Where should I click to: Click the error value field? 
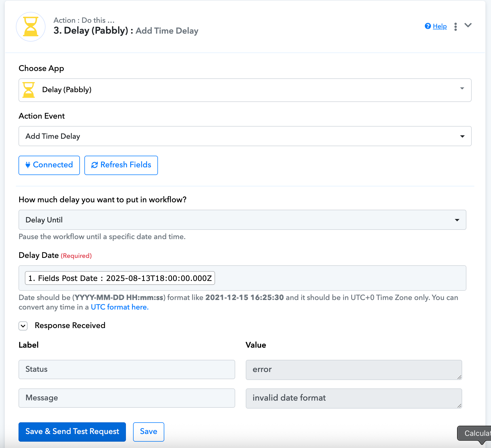[x=354, y=370]
